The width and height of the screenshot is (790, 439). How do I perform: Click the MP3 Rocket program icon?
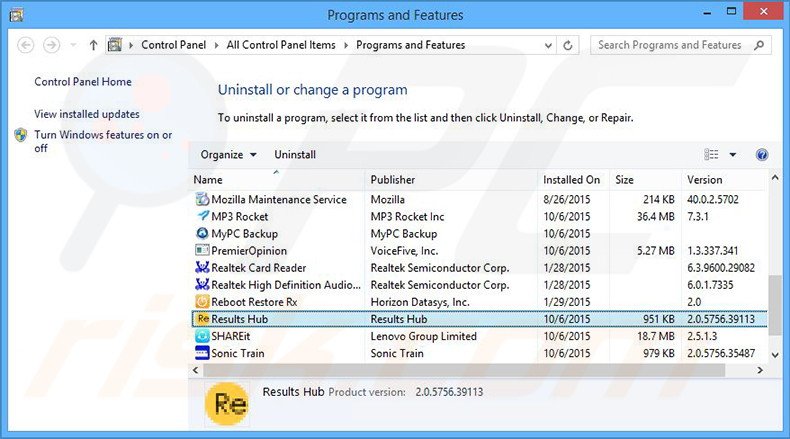point(202,216)
